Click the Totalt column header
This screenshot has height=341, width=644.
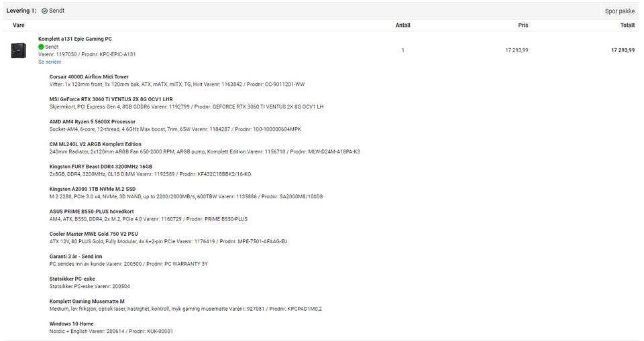(627, 25)
